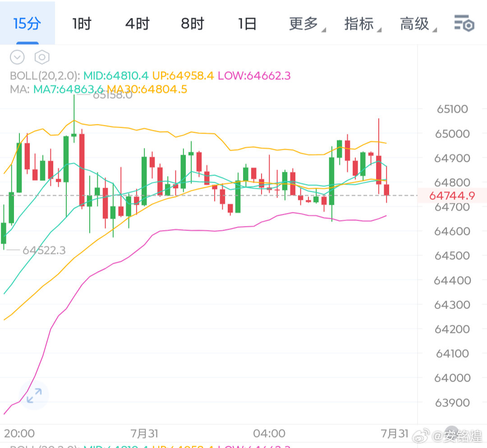Open chart settings list icon
This screenshot has width=487, height=448.
[x=464, y=23]
